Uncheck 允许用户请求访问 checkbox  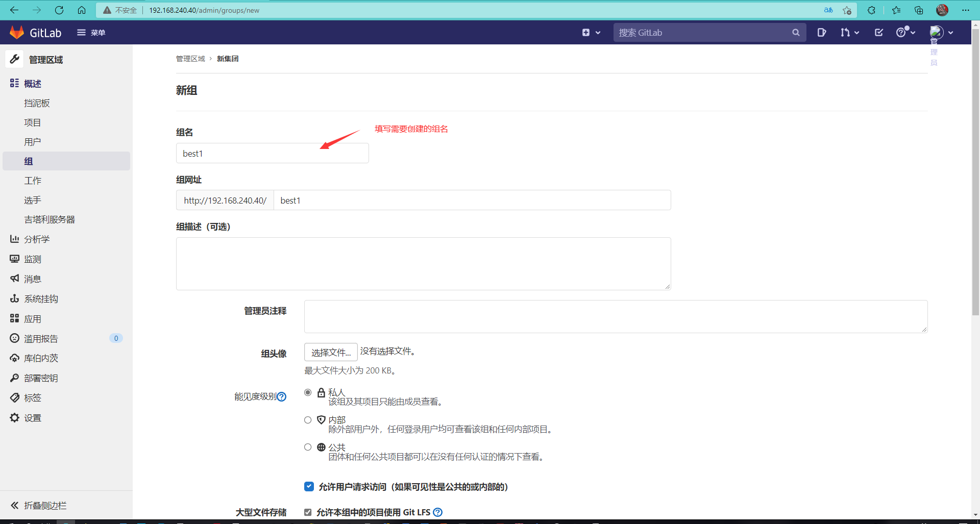309,487
